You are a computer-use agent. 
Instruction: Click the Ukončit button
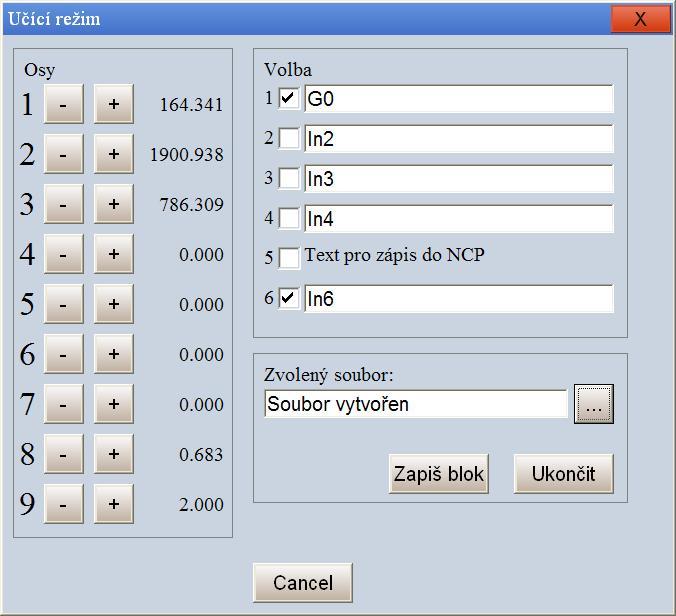tap(562, 474)
